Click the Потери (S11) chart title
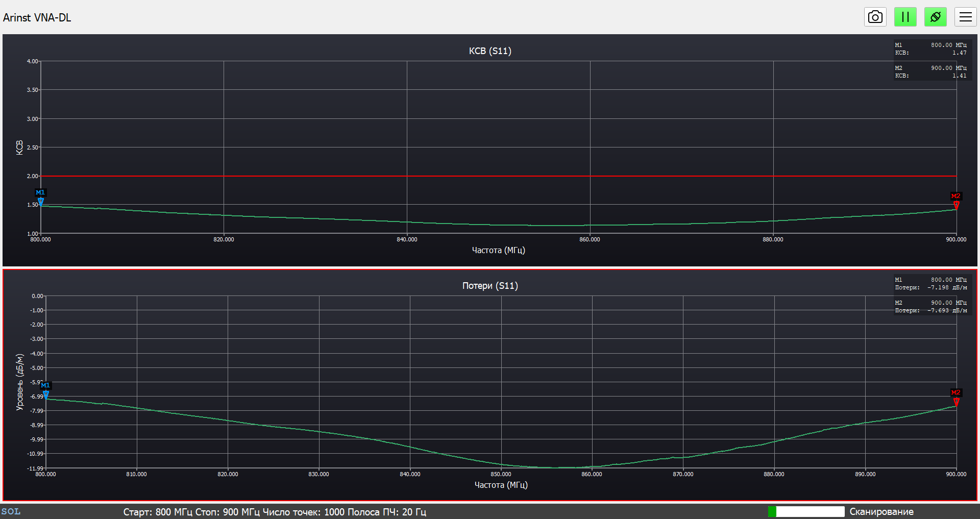This screenshot has height=519, width=980. (490, 286)
